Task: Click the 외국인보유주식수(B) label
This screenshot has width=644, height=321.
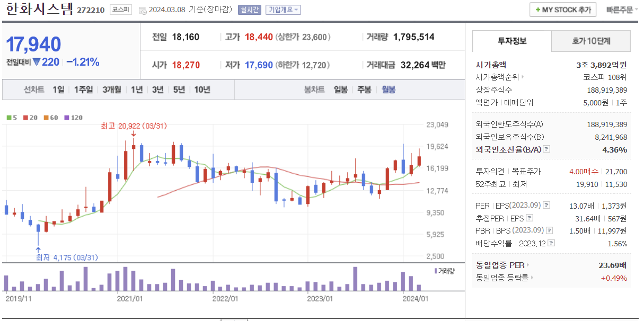Action: [510, 137]
